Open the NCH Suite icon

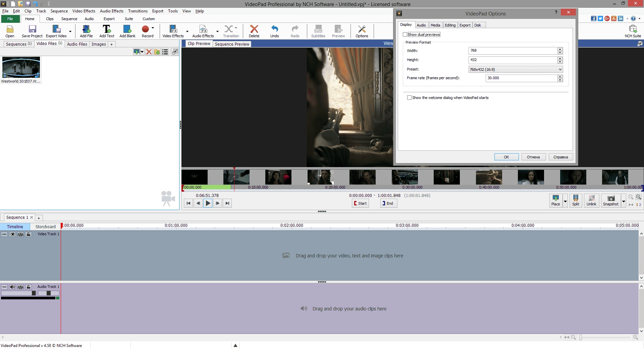(633, 31)
